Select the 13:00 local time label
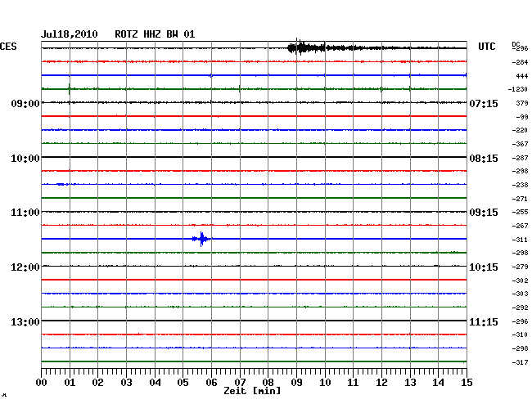The image size is (532, 404). [25, 321]
